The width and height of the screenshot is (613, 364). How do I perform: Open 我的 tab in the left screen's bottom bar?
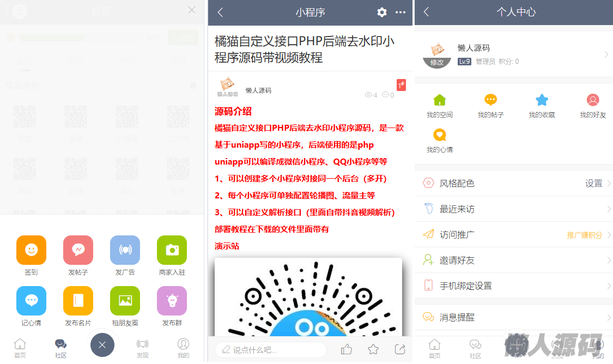[x=183, y=348]
